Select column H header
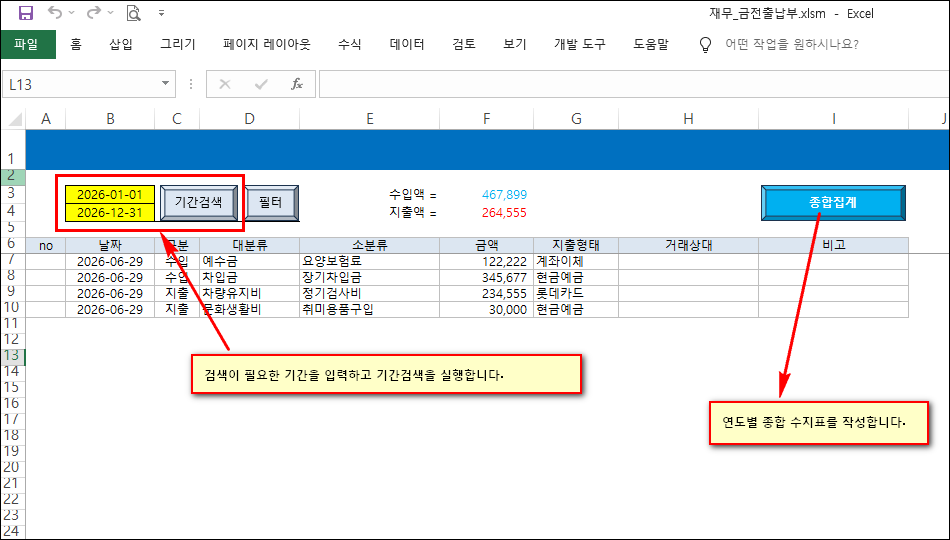The image size is (950, 540). (x=688, y=119)
